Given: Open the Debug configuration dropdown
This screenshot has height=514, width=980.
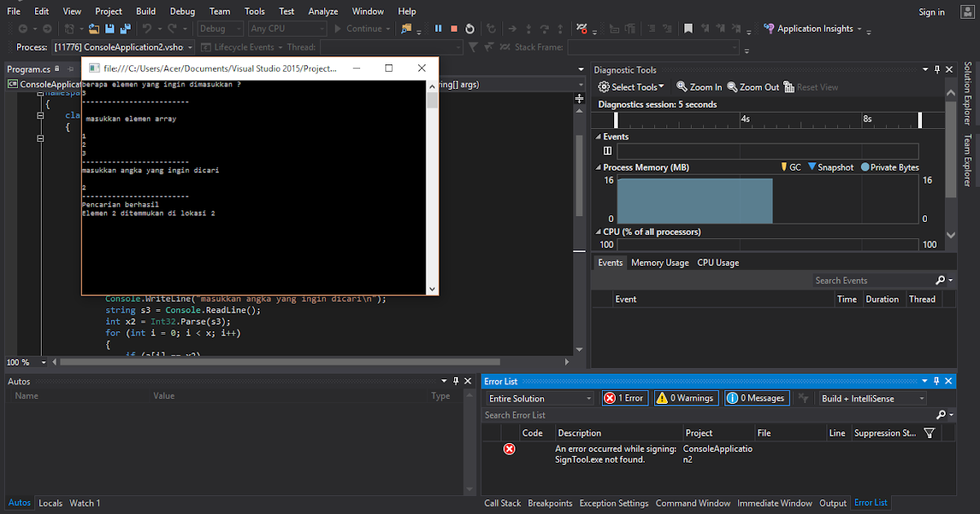Looking at the screenshot, I should click(220, 29).
